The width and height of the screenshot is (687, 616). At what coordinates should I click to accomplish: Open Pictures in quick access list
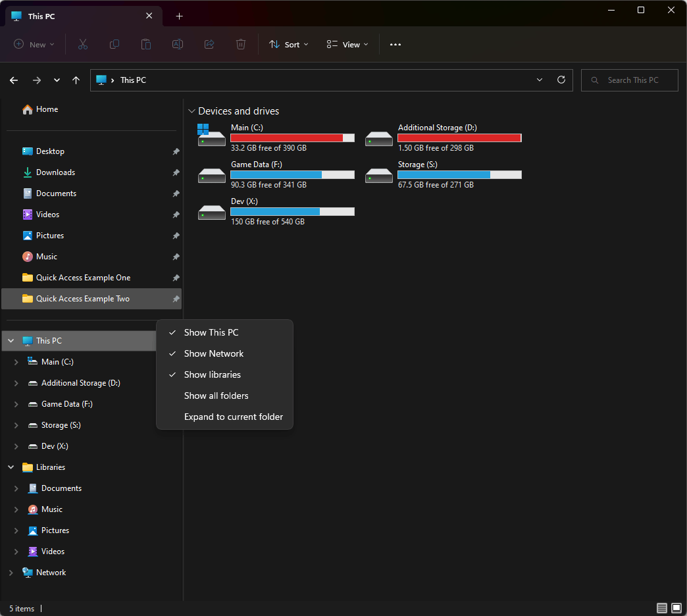pos(91,235)
